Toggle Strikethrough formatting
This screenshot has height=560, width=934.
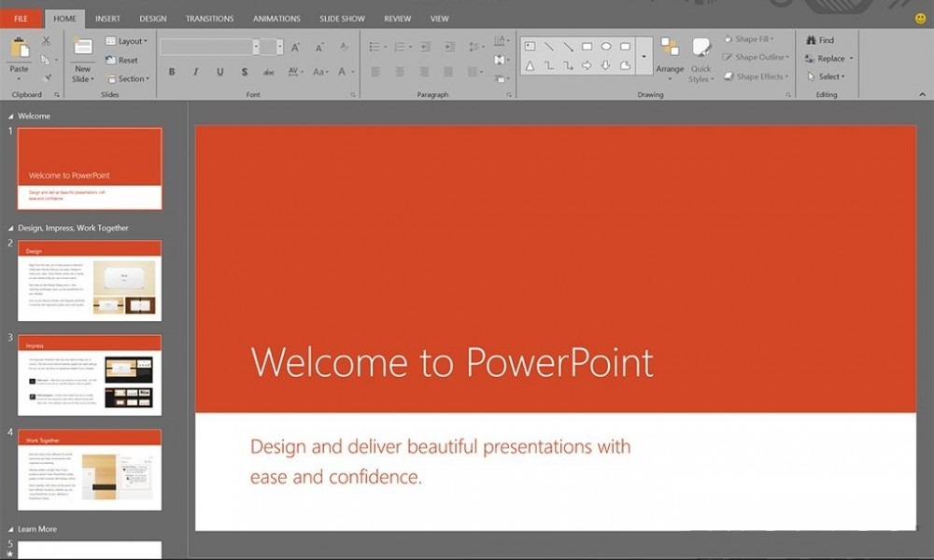[x=269, y=72]
